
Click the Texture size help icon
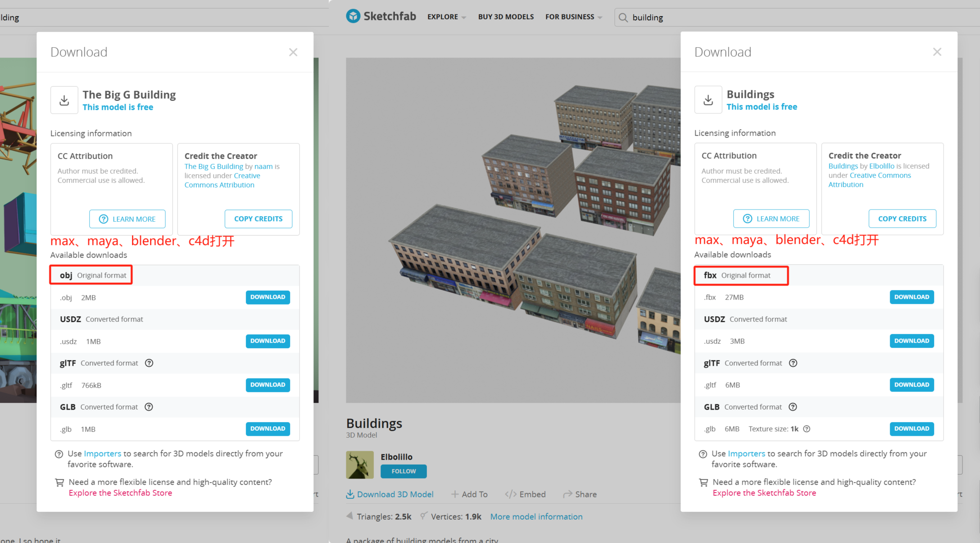pyautogui.click(x=807, y=429)
